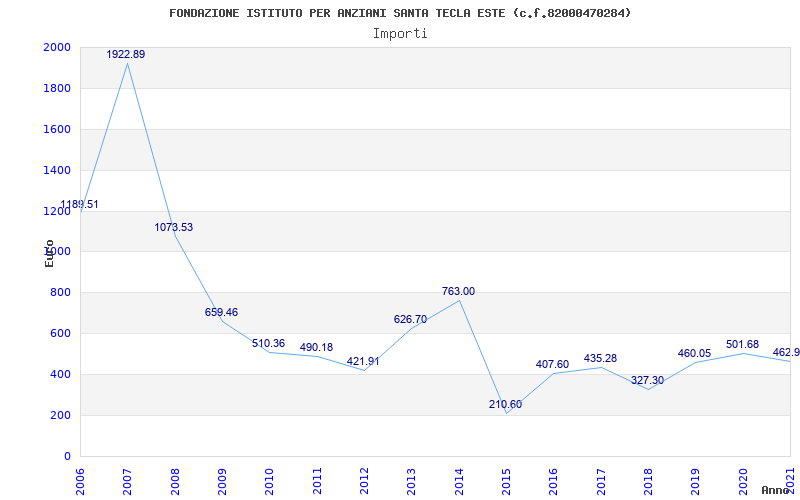Click the Euro axis label

pos(49,253)
